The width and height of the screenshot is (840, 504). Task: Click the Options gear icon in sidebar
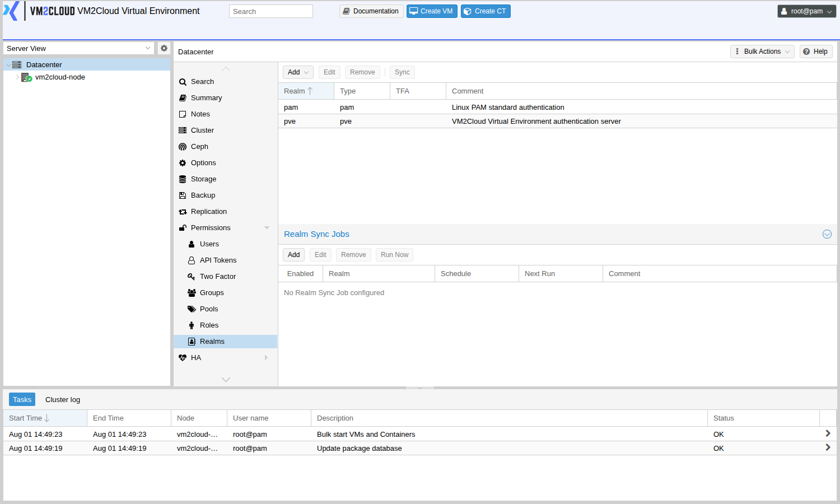183,163
